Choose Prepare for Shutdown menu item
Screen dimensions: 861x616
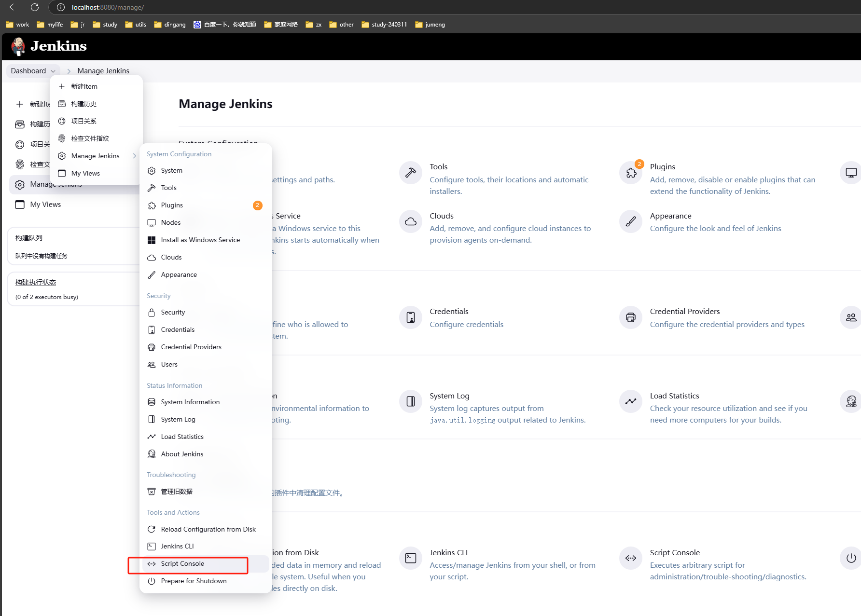(194, 581)
